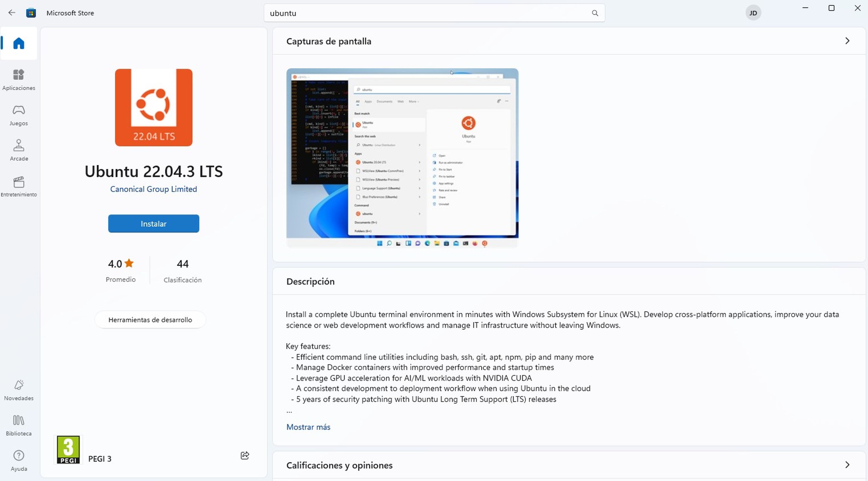Click the share icon for Ubuntu

[245, 455]
